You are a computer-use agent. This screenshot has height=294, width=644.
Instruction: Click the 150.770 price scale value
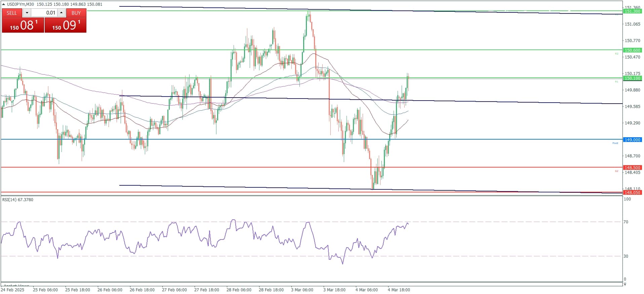633,41
